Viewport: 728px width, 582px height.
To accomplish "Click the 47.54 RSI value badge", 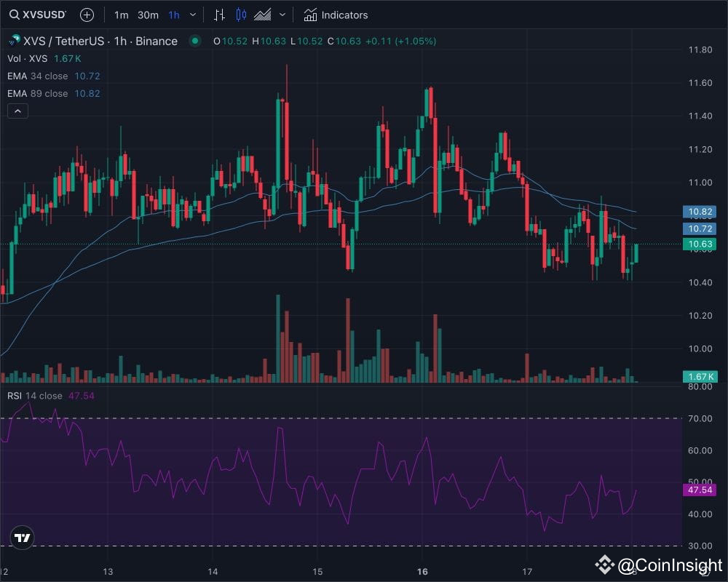I will [x=700, y=490].
